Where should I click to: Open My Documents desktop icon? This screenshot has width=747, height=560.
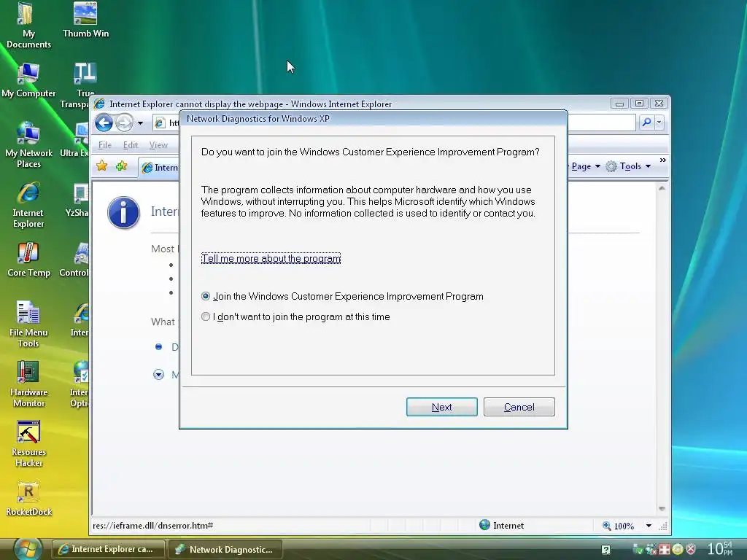click(x=28, y=26)
